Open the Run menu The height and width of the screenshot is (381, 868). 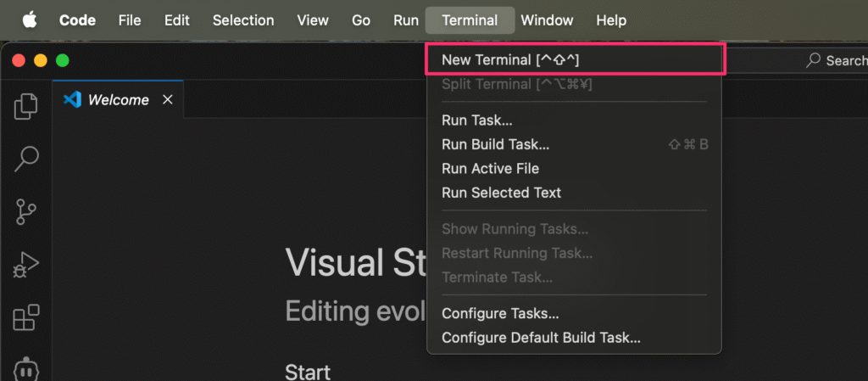coord(406,20)
